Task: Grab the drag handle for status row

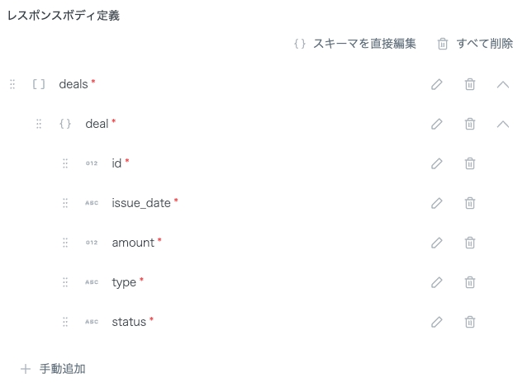Action: [65, 322]
